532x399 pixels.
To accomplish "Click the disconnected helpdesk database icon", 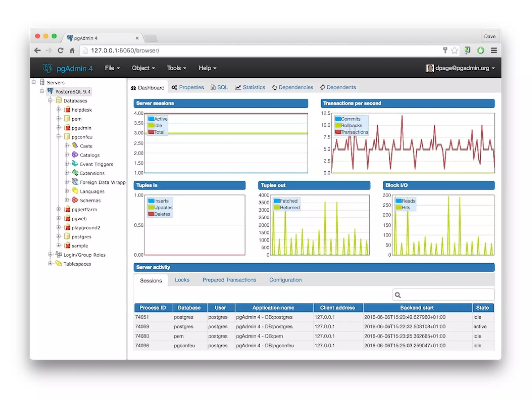I will [67, 110].
